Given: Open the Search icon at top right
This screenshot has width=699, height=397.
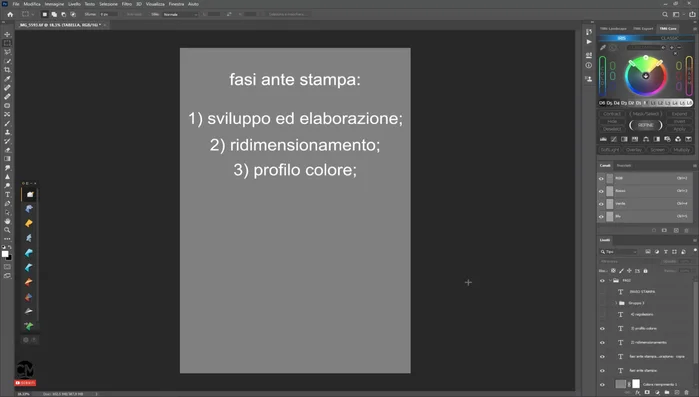Looking at the screenshot, I should [x=665, y=14].
